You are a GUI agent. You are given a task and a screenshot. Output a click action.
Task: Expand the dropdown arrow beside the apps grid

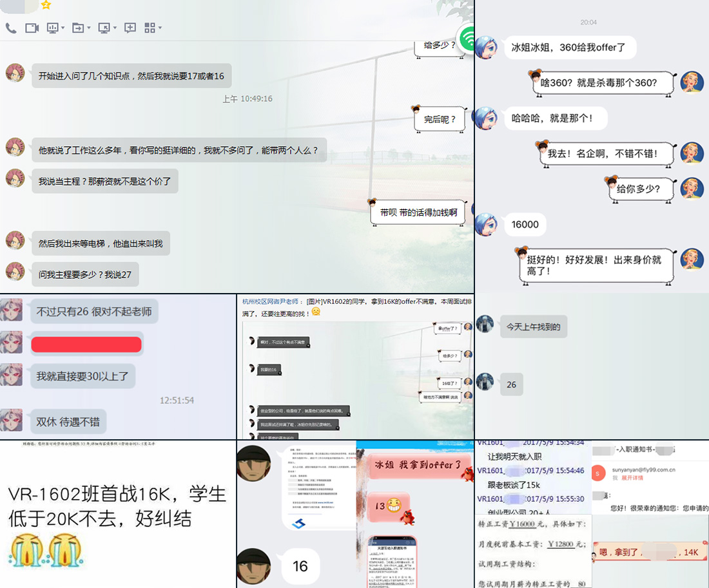(160, 28)
